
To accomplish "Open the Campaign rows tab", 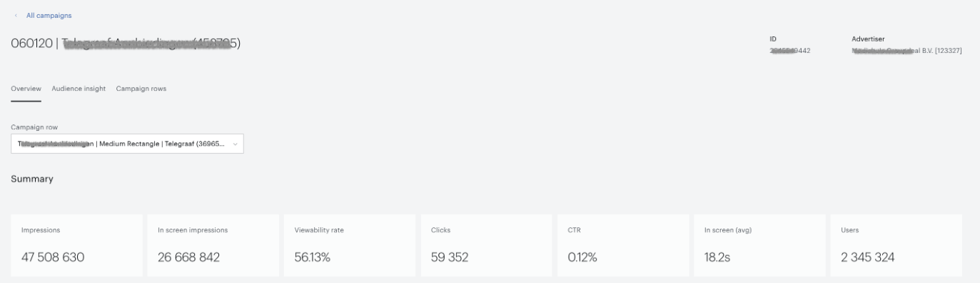I will click(x=141, y=89).
